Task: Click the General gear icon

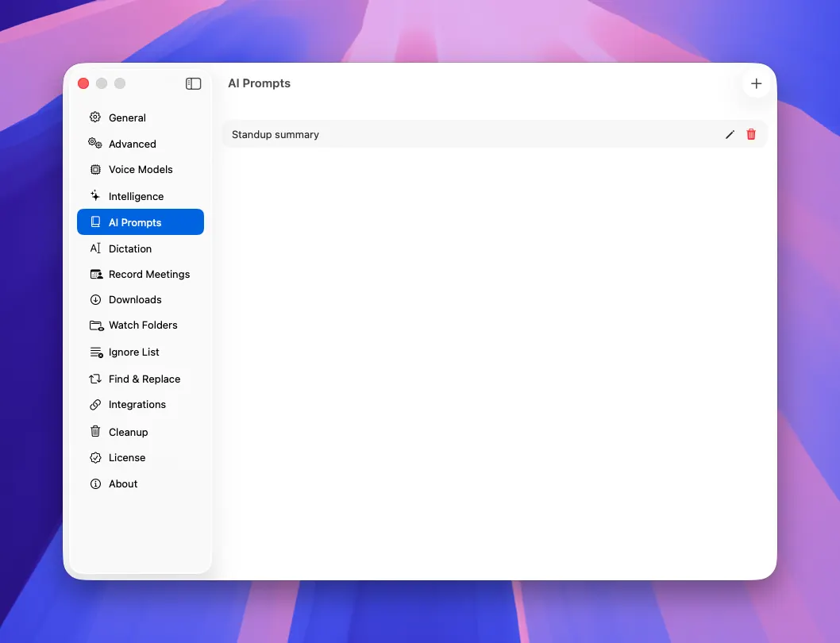Action: coord(95,117)
